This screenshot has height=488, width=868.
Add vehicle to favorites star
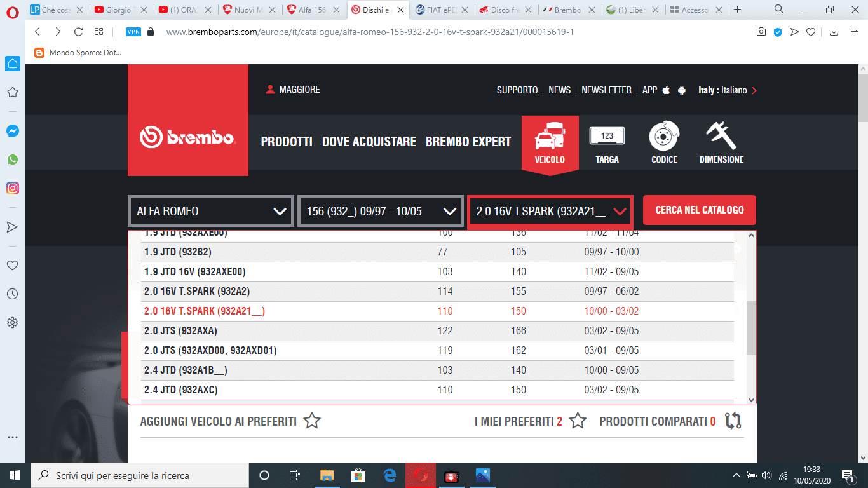(x=312, y=421)
